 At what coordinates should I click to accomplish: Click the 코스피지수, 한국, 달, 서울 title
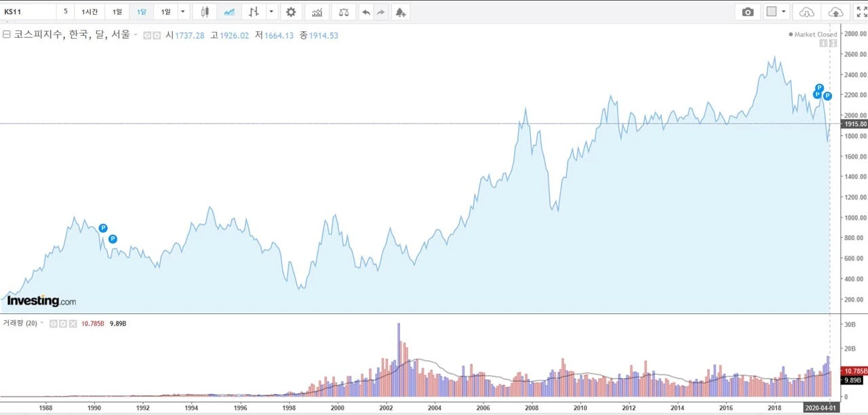tap(72, 35)
